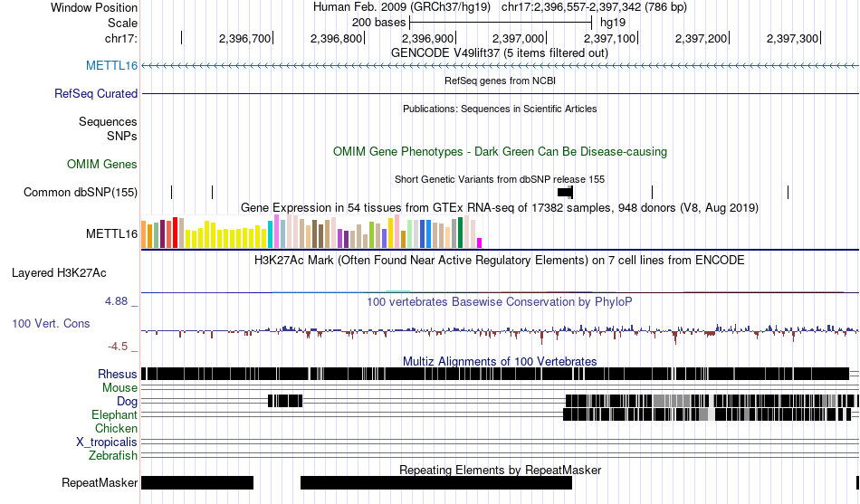Click the 4.88 PhyloP upper scale value
This screenshot has width=860, height=504.
tap(116, 301)
